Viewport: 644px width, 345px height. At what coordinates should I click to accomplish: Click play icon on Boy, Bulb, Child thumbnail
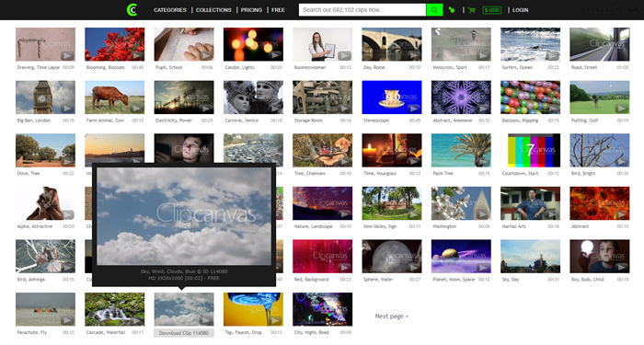pyautogui.click(x=621, y=268)
